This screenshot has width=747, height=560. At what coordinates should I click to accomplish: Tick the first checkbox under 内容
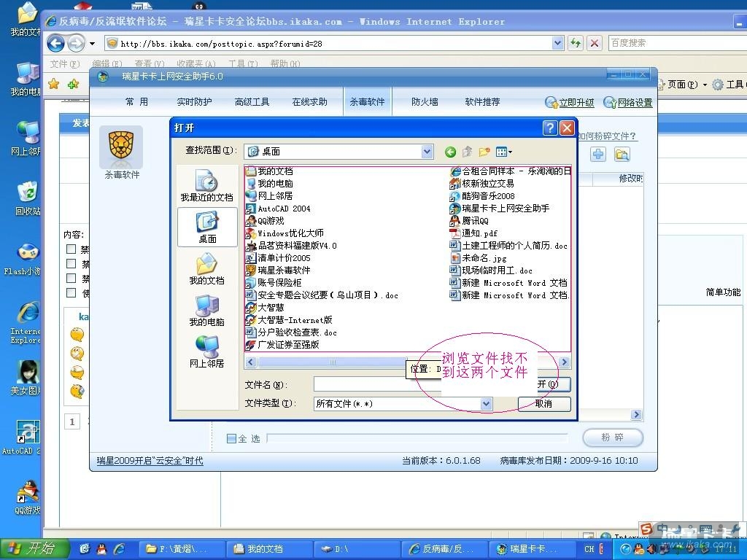click(71, 249)
